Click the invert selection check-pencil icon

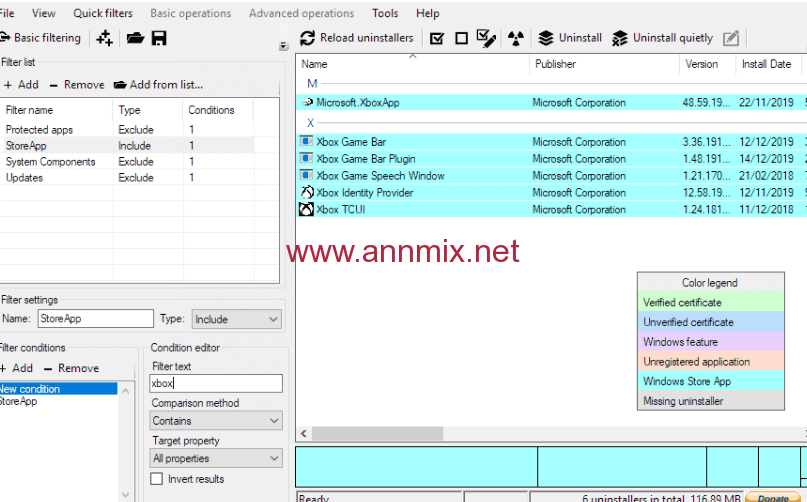[x=486, y=38]
